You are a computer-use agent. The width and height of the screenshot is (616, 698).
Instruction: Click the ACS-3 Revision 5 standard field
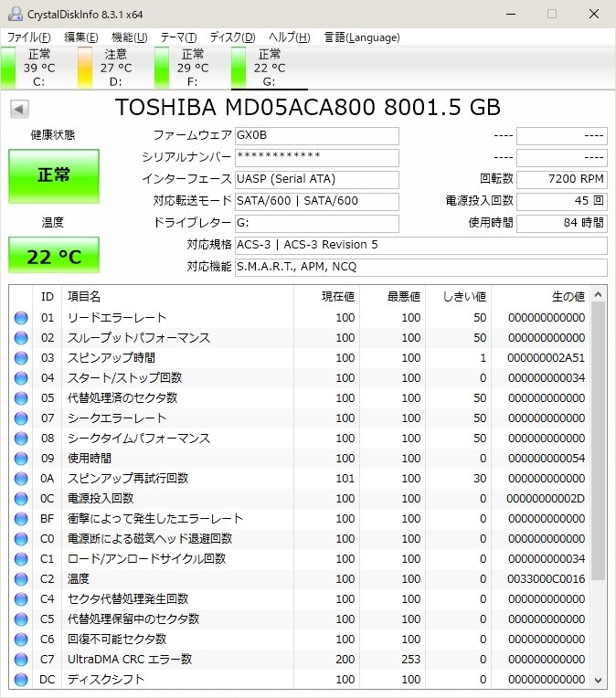coord(421,245)
